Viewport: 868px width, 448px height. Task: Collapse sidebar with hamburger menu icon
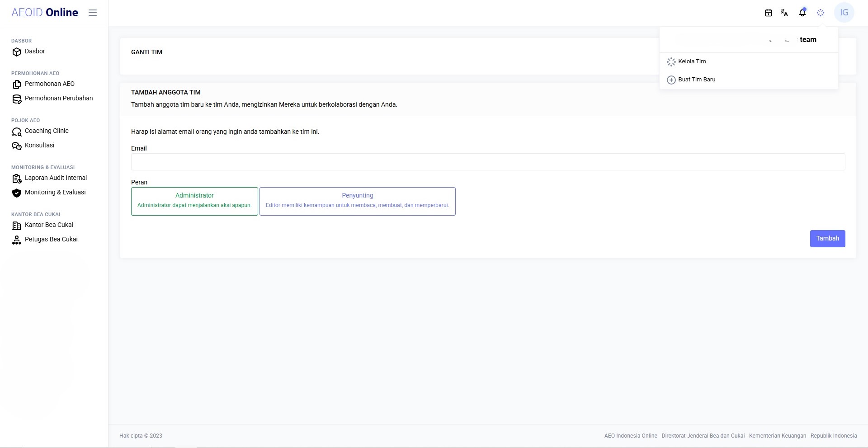(93, 13)
